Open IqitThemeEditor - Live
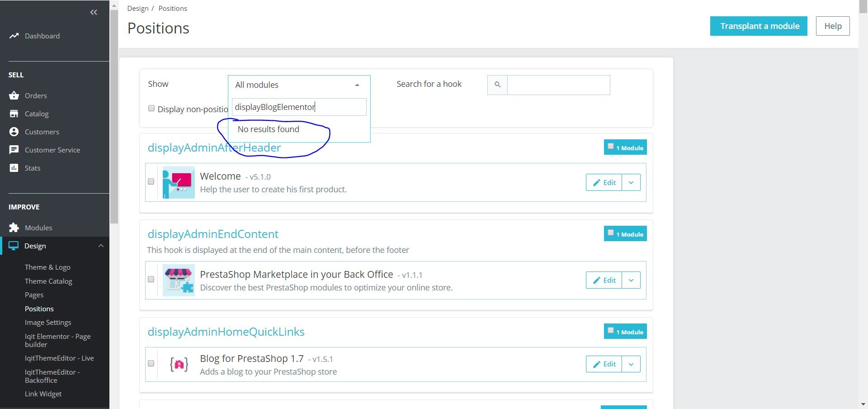The image size is (868, 409). point(59,358)
